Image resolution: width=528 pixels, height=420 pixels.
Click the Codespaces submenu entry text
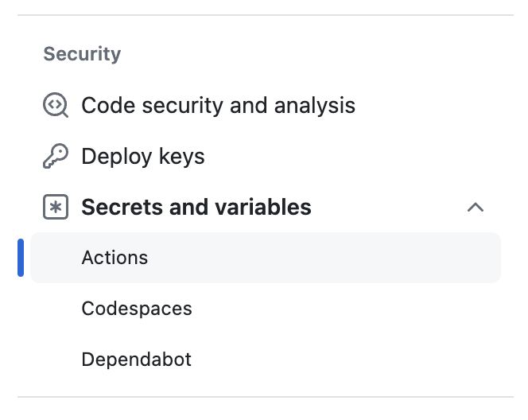click(137, 309)
